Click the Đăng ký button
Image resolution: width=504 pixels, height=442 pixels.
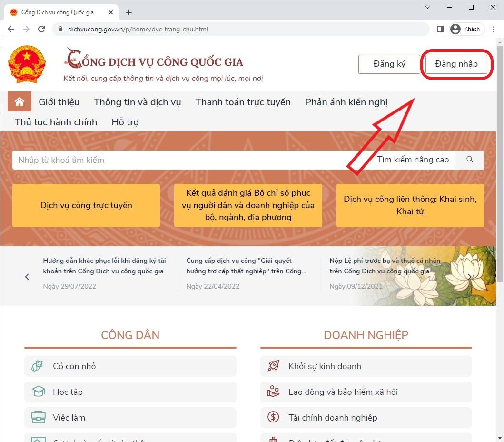389,64
